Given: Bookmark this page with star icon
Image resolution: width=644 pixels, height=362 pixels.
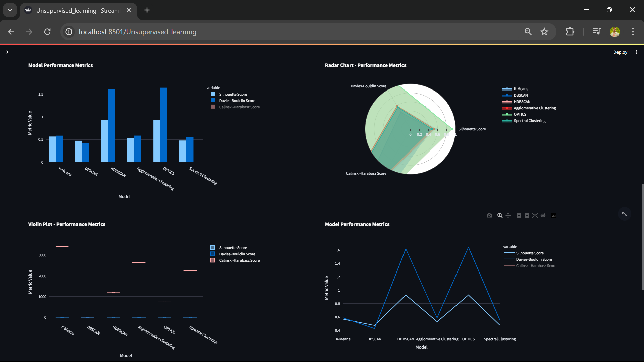Looking at the screenshot, I should [x=544, y=32].
